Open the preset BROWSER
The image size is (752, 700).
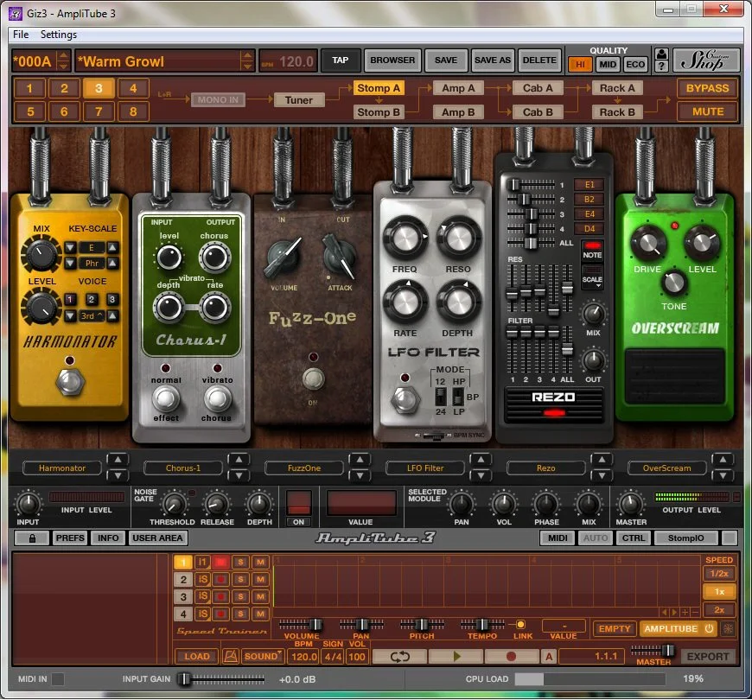[x=392, y=60]
